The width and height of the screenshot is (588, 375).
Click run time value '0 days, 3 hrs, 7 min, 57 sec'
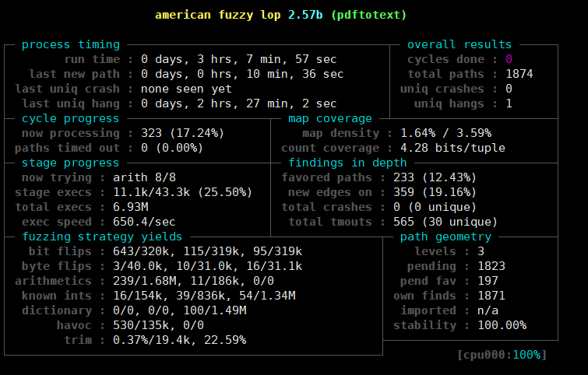pos(238,59)
